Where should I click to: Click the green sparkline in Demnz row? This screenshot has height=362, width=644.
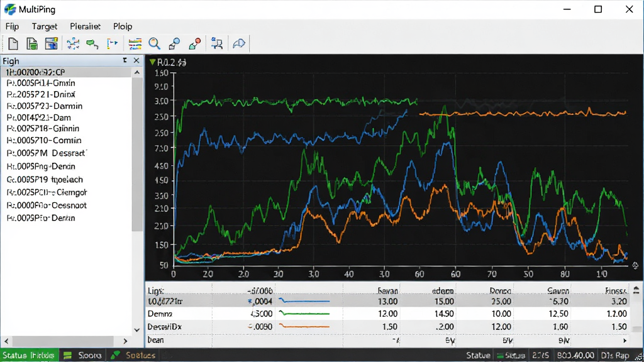tap(304, 314)
